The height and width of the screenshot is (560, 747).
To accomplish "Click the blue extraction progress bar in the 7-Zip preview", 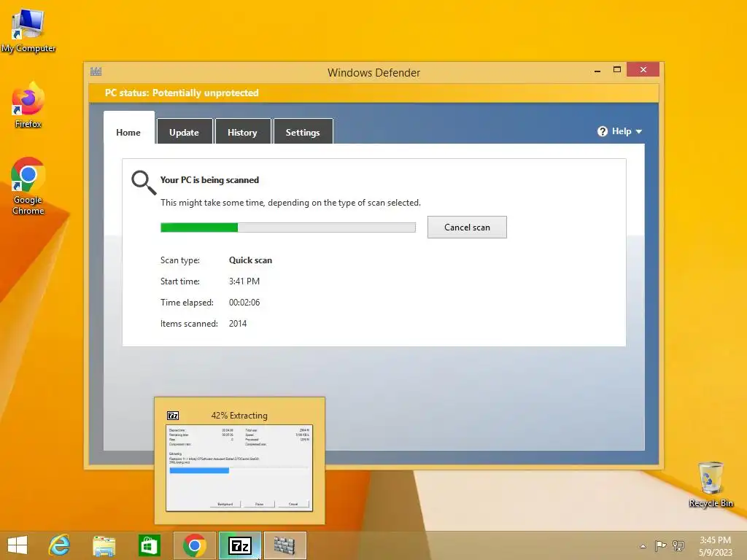I will click(199, 470).
